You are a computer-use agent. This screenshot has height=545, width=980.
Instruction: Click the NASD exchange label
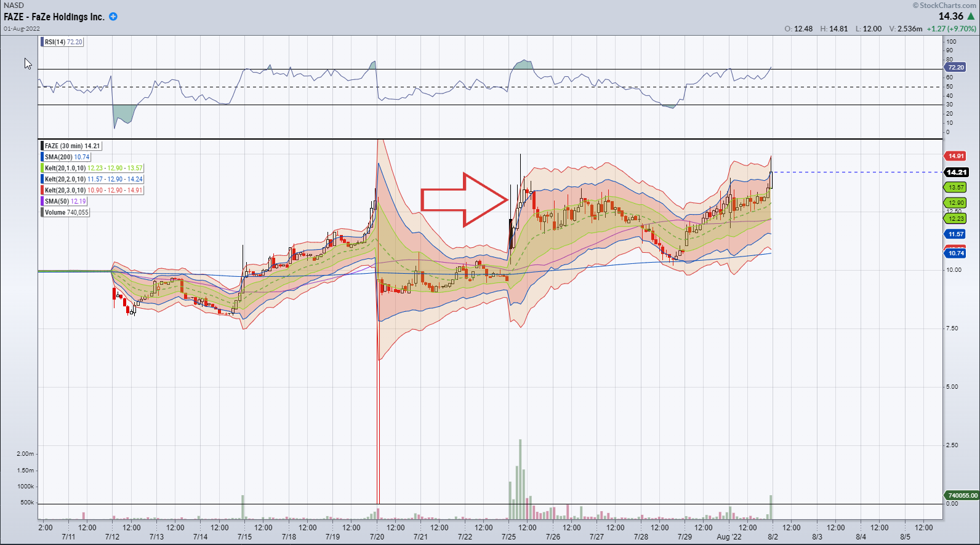[x=14, y=5]
